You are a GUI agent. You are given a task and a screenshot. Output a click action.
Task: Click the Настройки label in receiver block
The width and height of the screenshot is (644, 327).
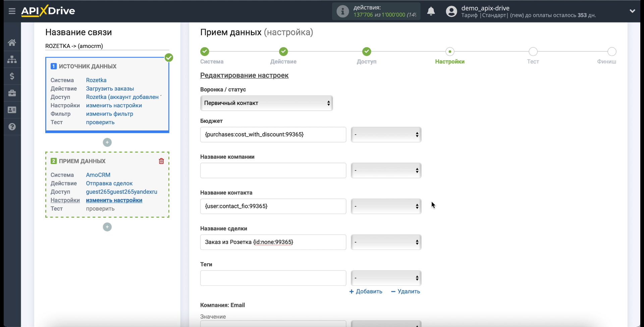[65, 200]
